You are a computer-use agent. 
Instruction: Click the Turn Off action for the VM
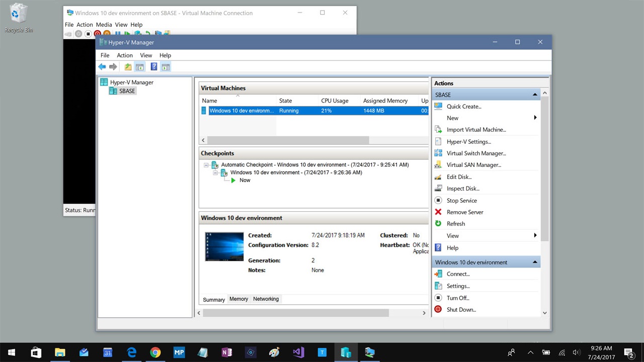[457, 298]
